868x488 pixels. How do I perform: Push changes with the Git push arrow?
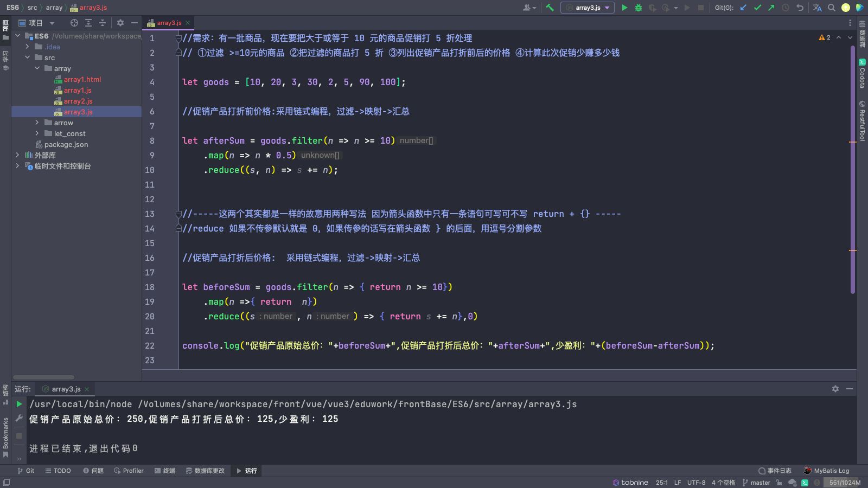tap(771, 8)
